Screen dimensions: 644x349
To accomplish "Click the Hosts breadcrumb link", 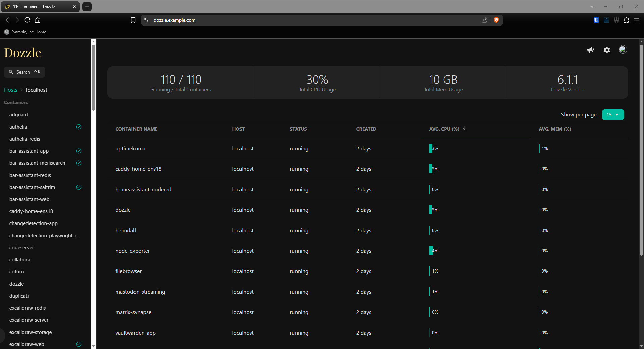I will point(11,90).
